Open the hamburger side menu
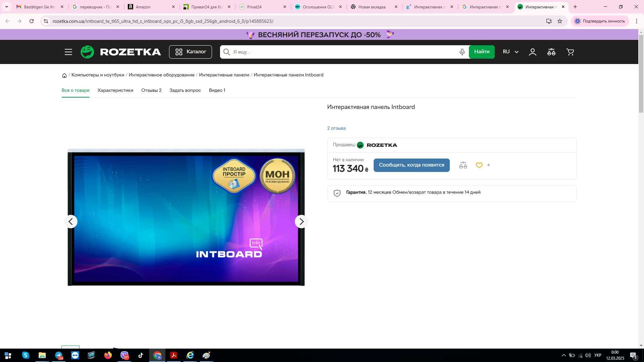The image size is (644, 362). coord(68,52)
